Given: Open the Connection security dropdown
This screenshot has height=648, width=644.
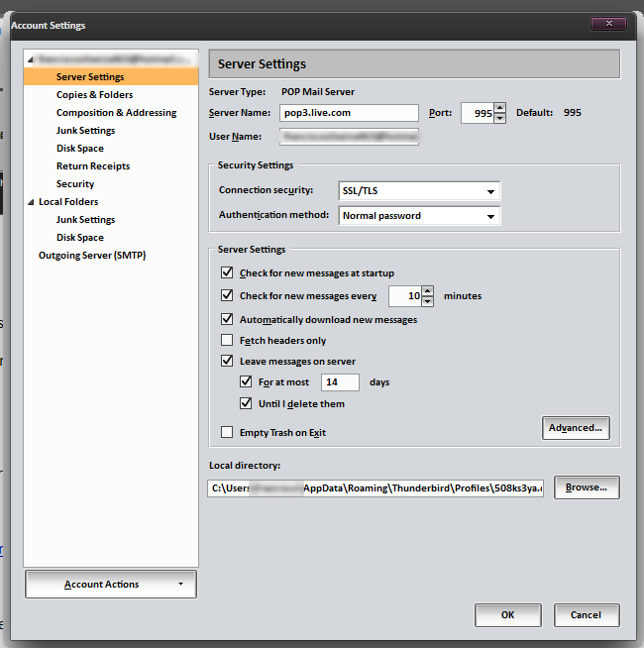Looking at the screenshot, I should [x=419, y=191].
